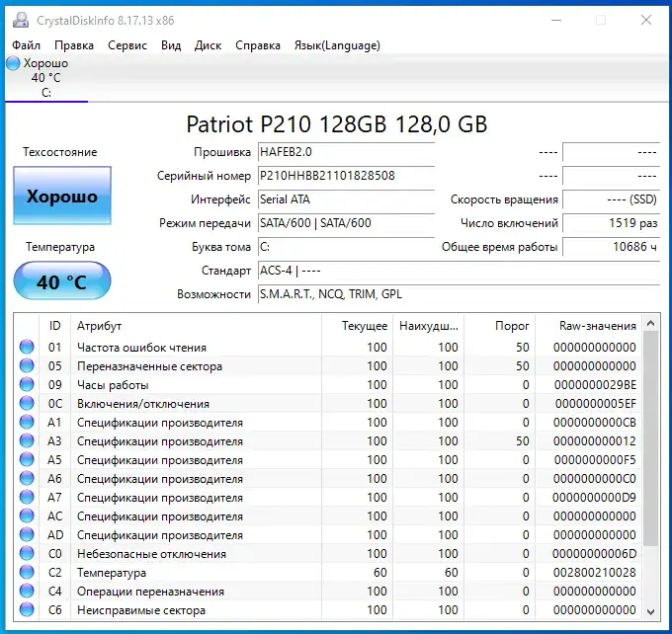Click status orb of attribute 0C
Image resolution: width=672 pixels, height=634 pixels.
pos(27,404)
